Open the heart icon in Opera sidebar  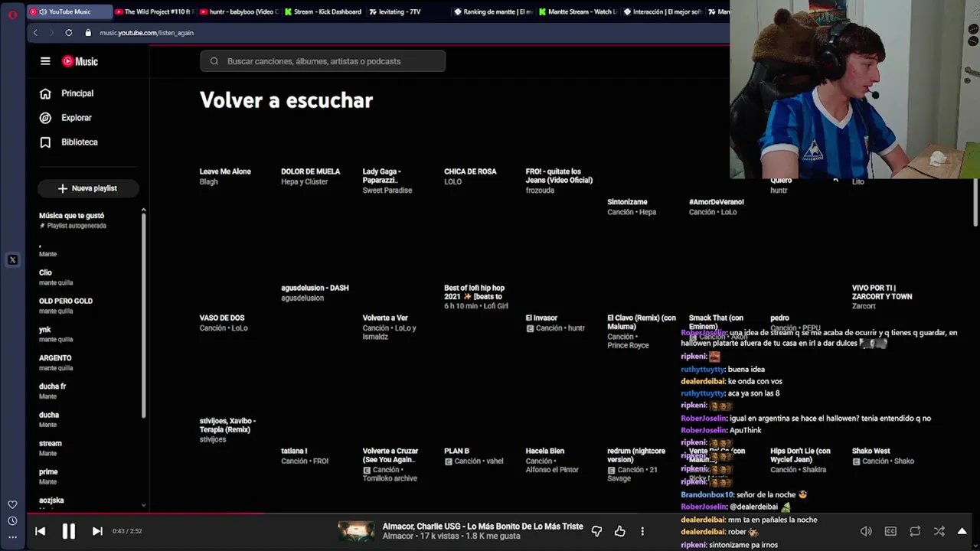(12, 505)
